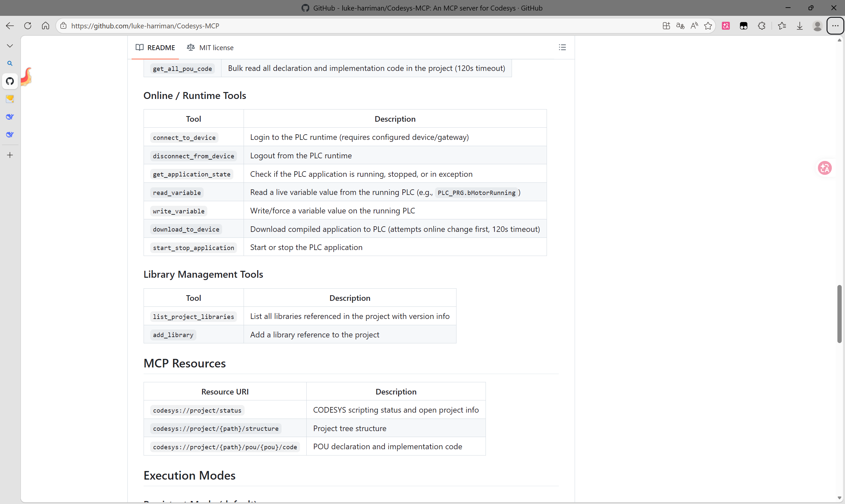The width and height of the screenshot is (845, 504).
Task: Open Settings and more ellipsis menu
Action: 835,26
